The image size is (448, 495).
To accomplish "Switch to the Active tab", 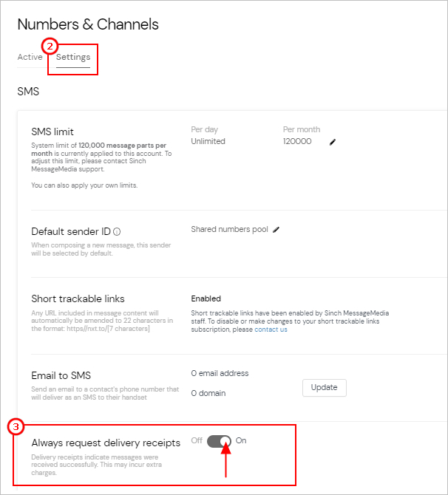I will (x=30, y=58).
